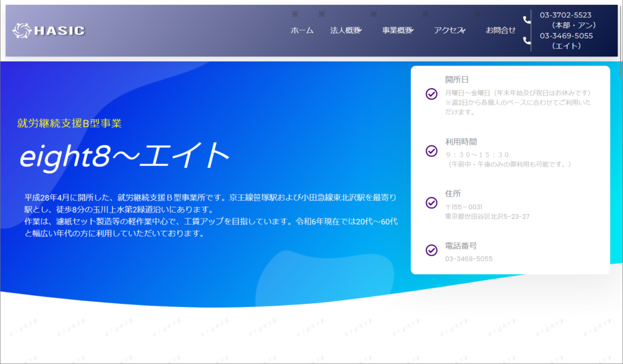Expand the 事業概要 dropdown arrow

[x=412, y=30]
